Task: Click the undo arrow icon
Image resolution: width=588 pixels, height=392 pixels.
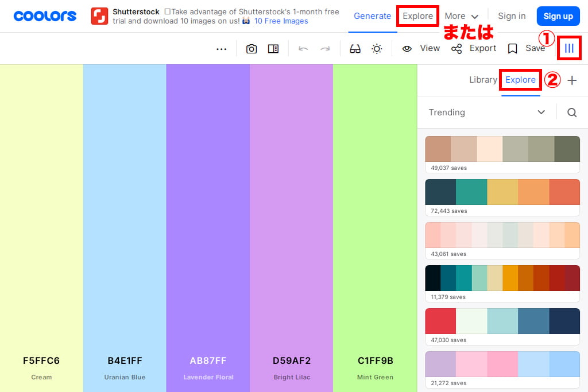Action: [303, 49]
